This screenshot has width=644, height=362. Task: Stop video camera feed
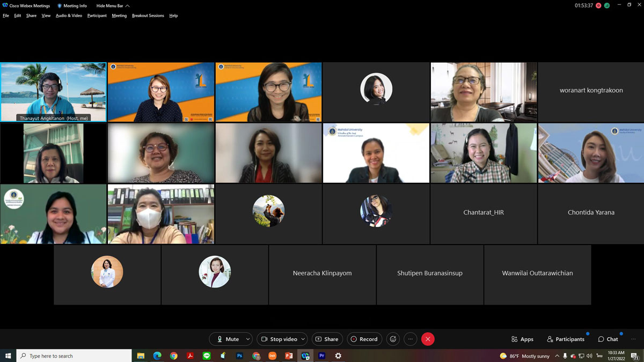(x=279, y=339)
